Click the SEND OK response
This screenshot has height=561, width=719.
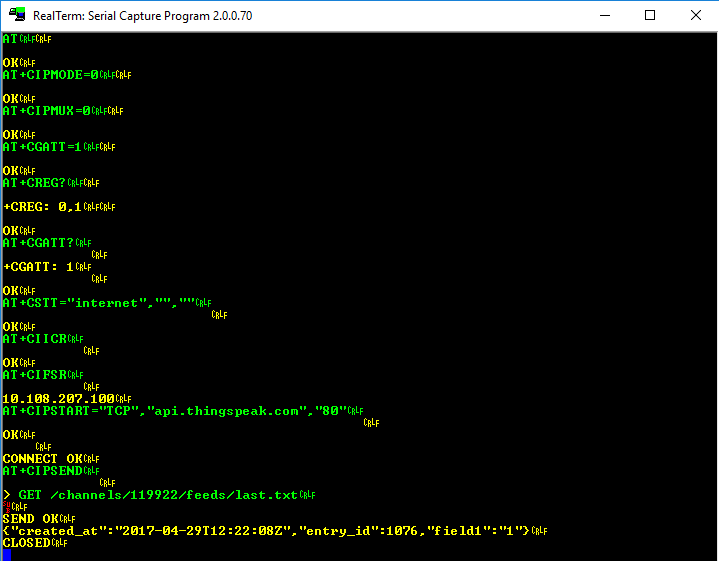(31, 519)
